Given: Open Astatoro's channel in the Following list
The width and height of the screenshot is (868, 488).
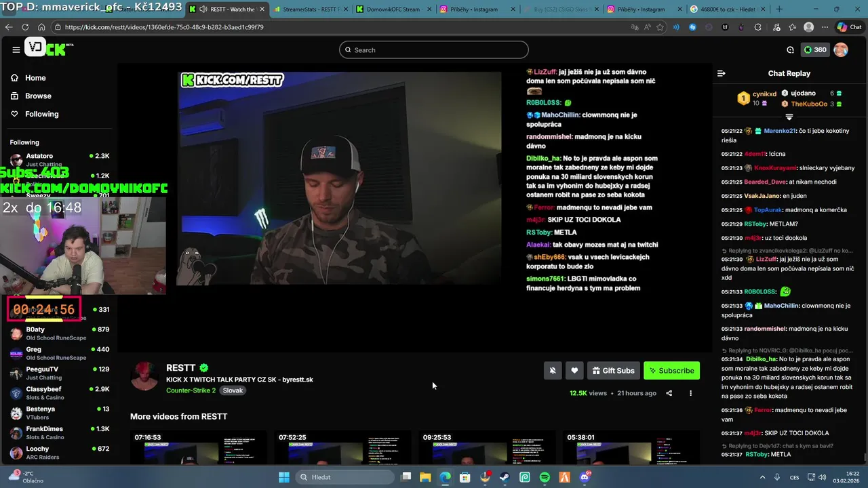Looking at the screenshot, I should (60, 159).
